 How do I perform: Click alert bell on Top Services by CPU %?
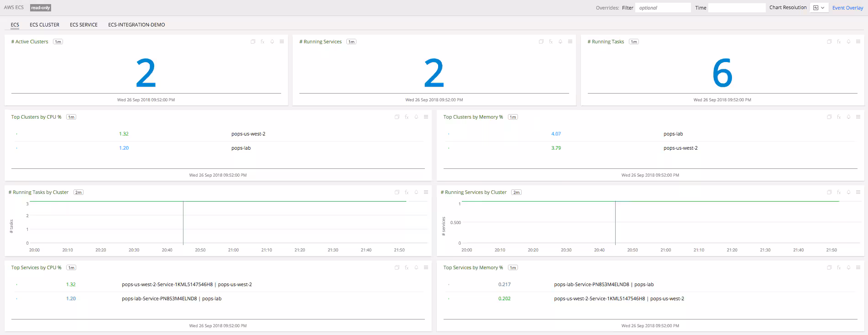pyautogui.click(x=416, y=267)
